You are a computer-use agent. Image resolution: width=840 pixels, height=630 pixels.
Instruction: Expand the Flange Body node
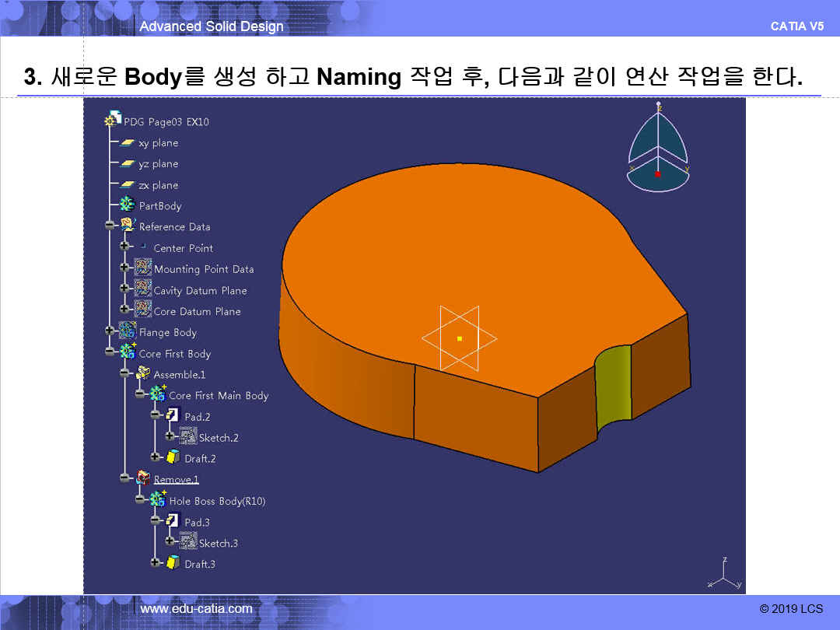(110, 331)
